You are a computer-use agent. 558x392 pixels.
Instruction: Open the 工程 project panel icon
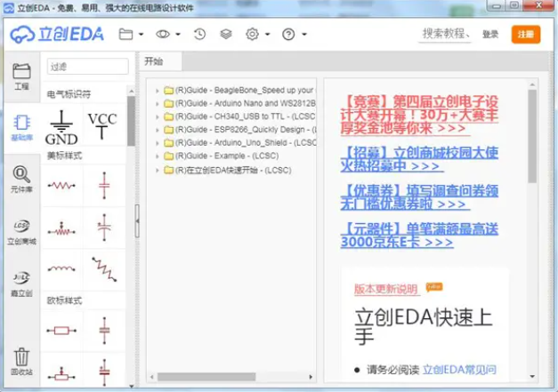click(x=21, y=76)
